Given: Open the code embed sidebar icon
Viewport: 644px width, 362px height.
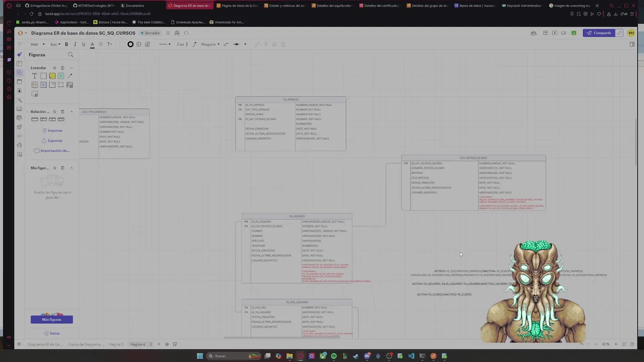Looking at the screenshot, I should coord(20,136).
